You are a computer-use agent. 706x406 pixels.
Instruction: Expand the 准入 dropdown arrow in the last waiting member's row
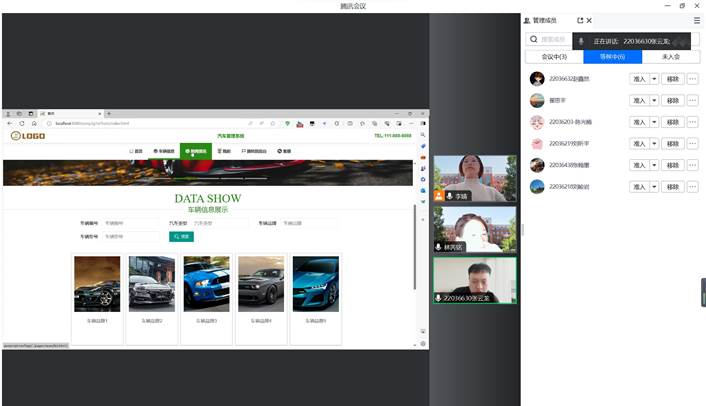654,186
